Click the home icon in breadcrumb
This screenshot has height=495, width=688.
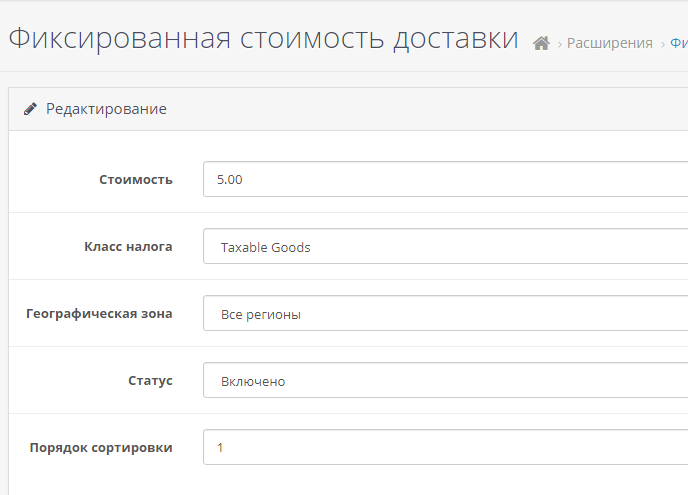pos(541,43)
